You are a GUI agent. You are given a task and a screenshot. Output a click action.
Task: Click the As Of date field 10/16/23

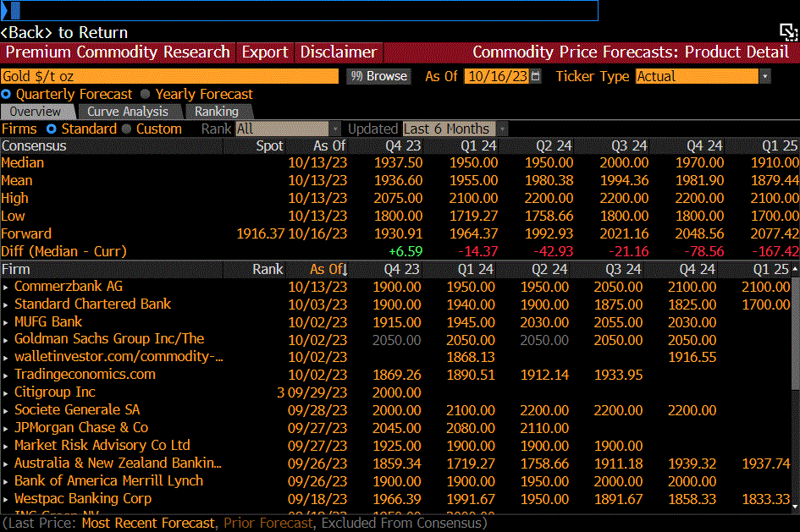pyautogui.click(x=498, y=76)
